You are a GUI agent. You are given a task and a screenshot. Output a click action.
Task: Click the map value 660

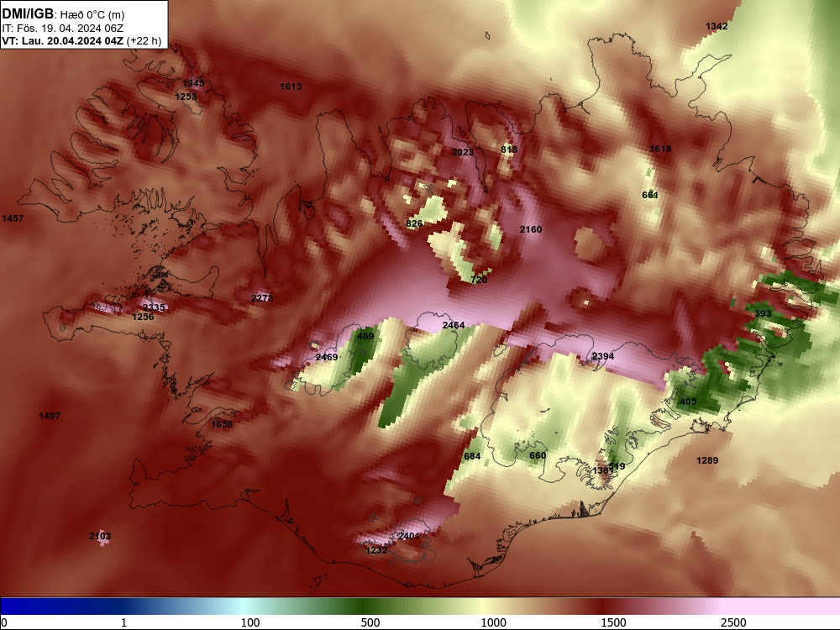pos(538,455)
